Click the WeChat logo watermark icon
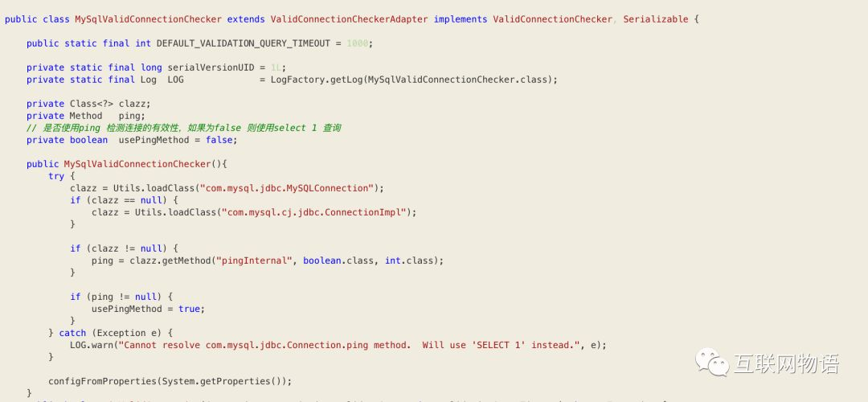Screen dimensions: 868x402 (x=712, y=362)
